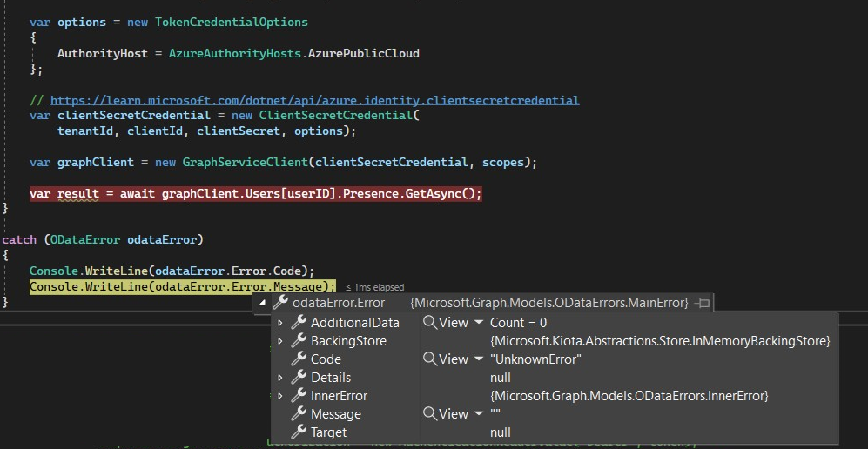The image size is (868, 449).
Task: Click the current statement Console.WriteLine Error.Message line
Action: pyautogui.click(x=183, y=286)
